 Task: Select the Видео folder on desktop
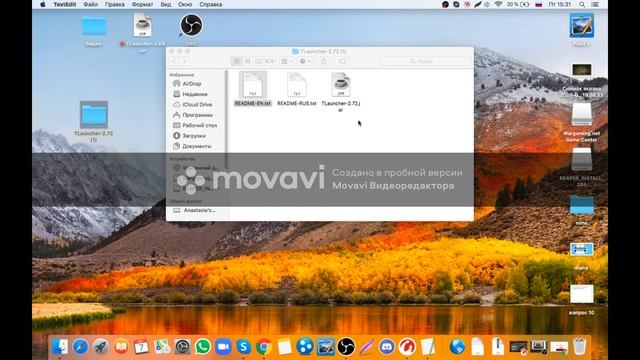(x=94, y=30)
